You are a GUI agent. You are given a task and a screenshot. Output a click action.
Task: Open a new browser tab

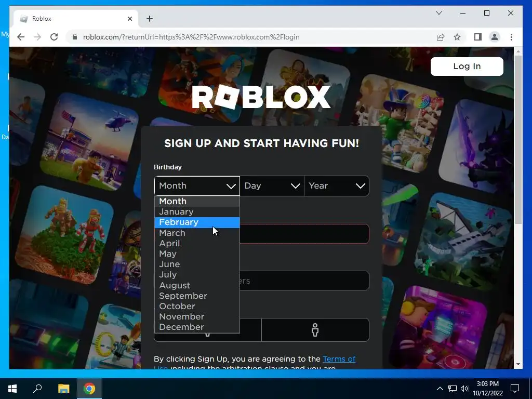(150, 19)
